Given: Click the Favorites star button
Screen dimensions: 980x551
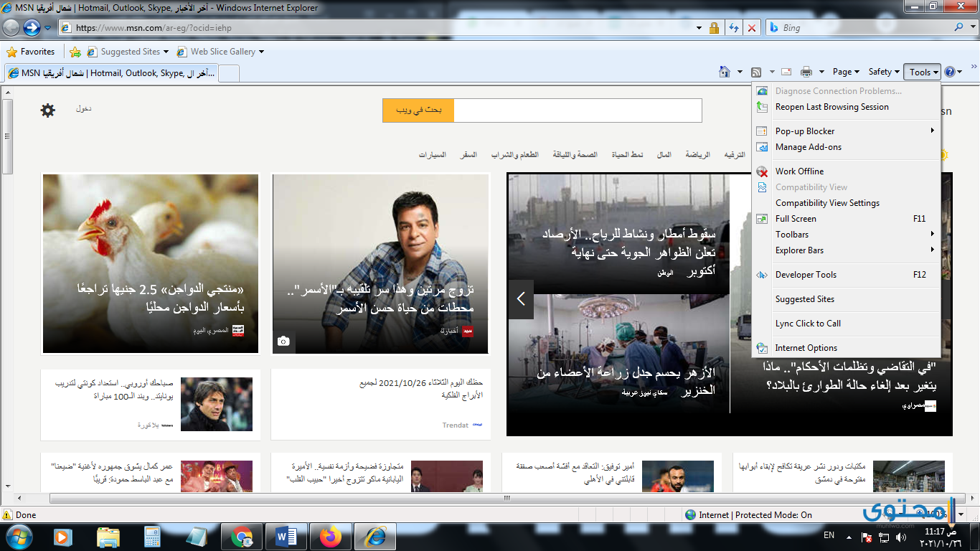Looking at the screenshot, I should pos(30,52).
